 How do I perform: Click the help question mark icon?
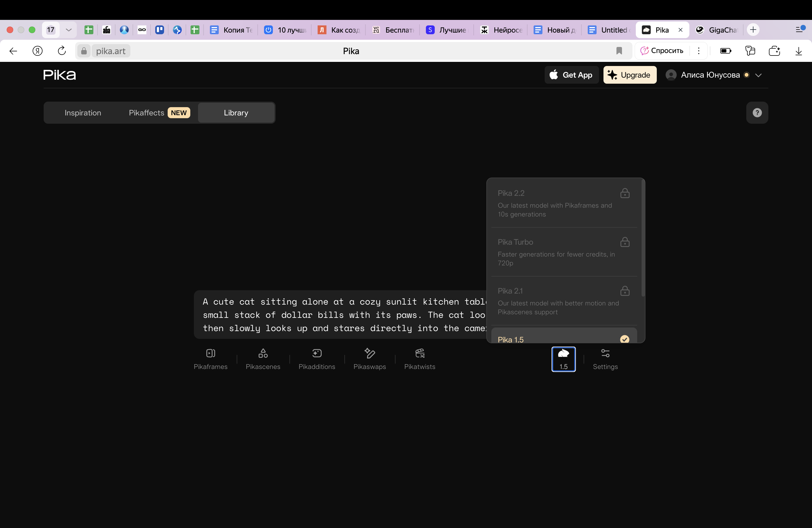[x=757, y=113]
